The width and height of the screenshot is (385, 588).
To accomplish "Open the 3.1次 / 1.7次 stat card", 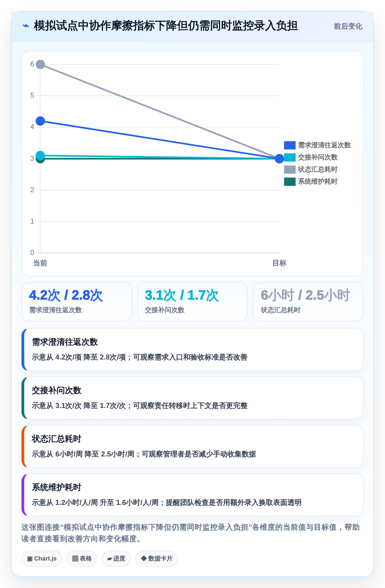I will tap(193, 301).
